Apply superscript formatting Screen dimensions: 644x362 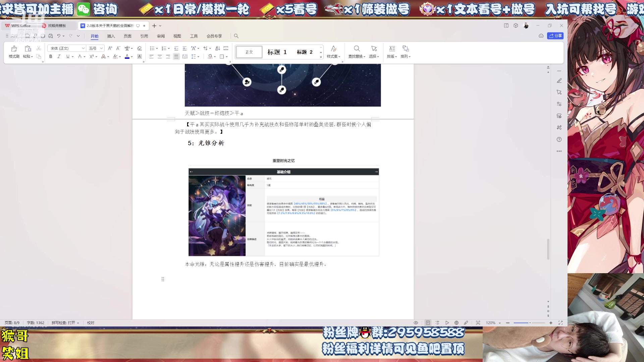pos(91,56)
